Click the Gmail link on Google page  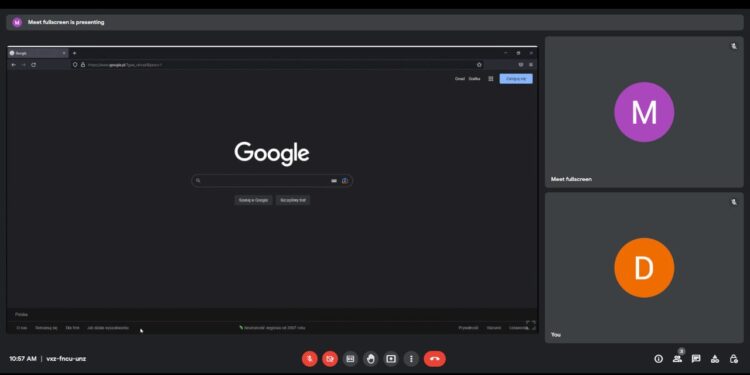pyautogui.click(x=460, y=78)
